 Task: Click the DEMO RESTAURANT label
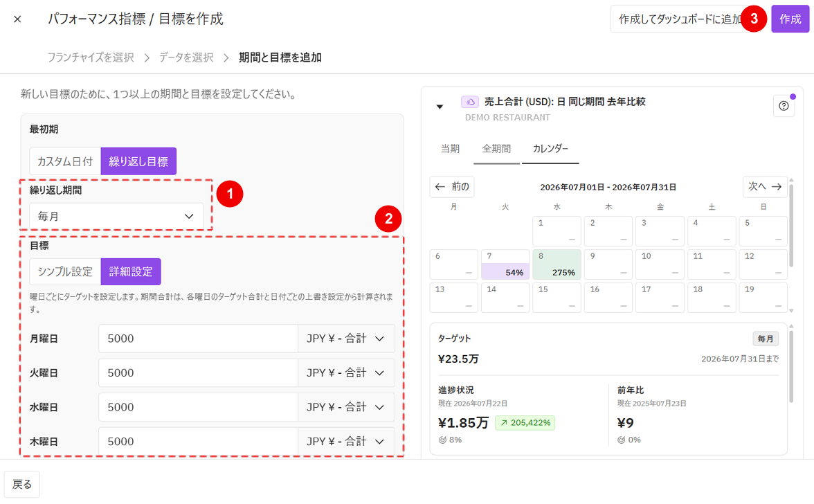(507, 118)
